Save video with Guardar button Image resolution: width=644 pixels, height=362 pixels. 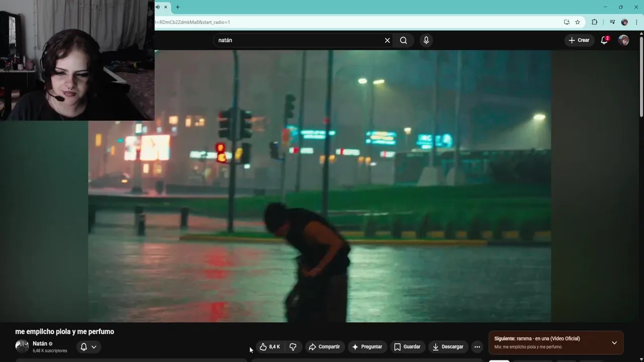(407, 347)
